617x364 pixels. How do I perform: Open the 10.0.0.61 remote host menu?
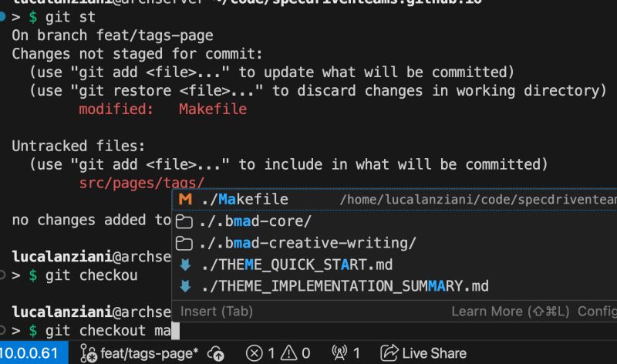tap(29, 353)
